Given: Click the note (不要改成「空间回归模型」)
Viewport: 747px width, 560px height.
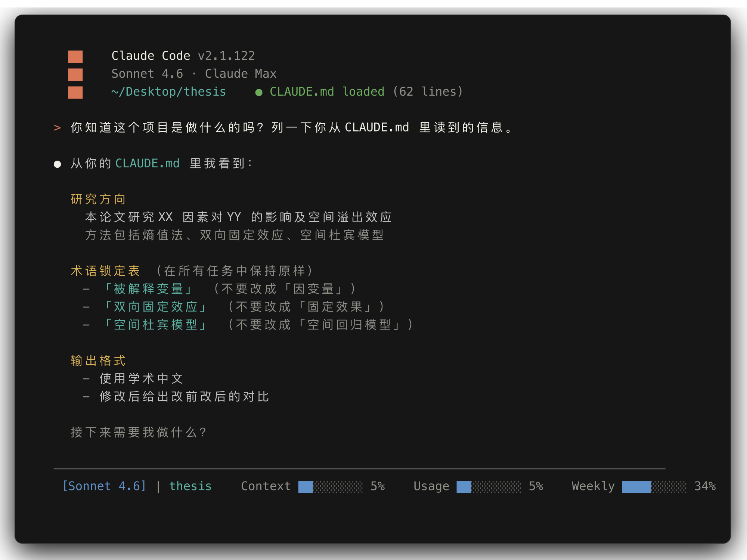Looking at the screenshot, I should pos(321,325).
